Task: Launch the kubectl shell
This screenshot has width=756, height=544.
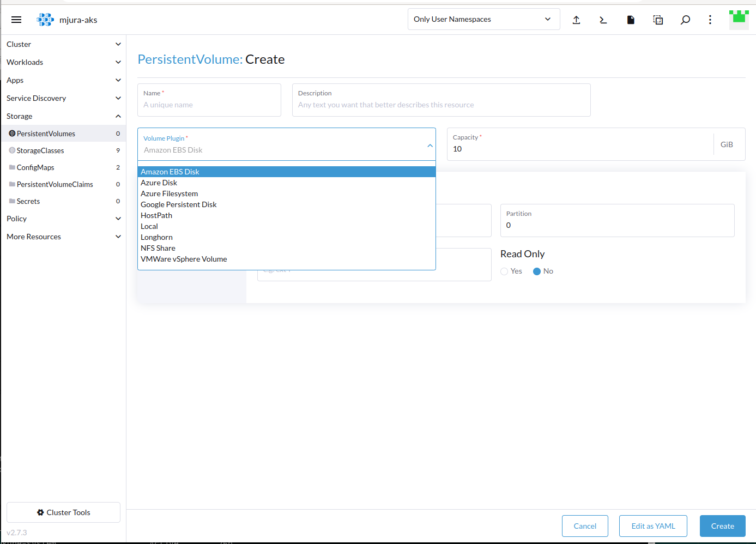Action: [602, 20]
